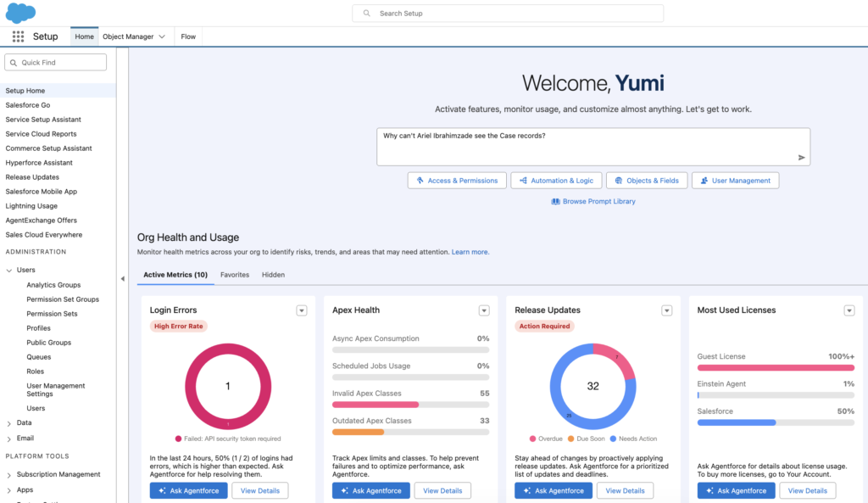Open the Object Manager dropdown chevron
The image size is (868, 503).
(x=162, y=36)
